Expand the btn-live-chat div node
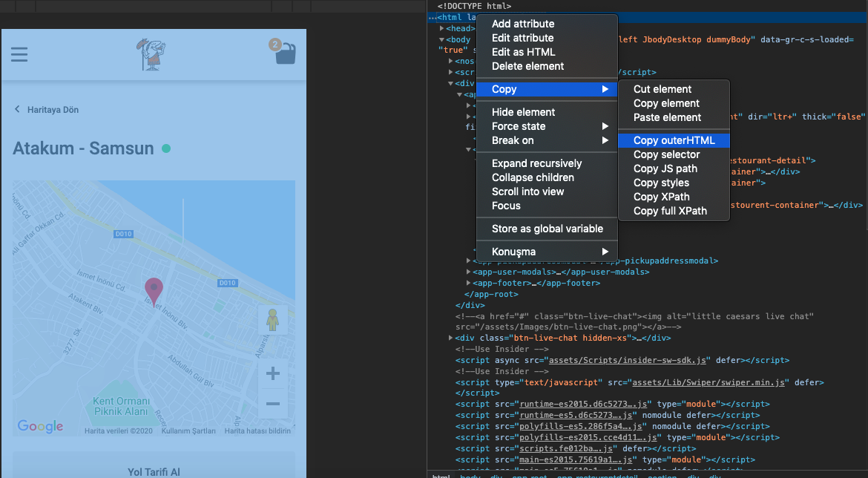The height and width of the screenshot is (478, 868). tap(450, 338)
